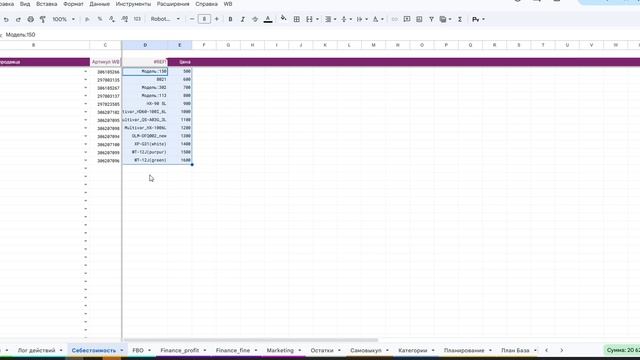The height and width of the screenshot is (360, 640).
Task: Open horizontal align options
Action: 330,19
